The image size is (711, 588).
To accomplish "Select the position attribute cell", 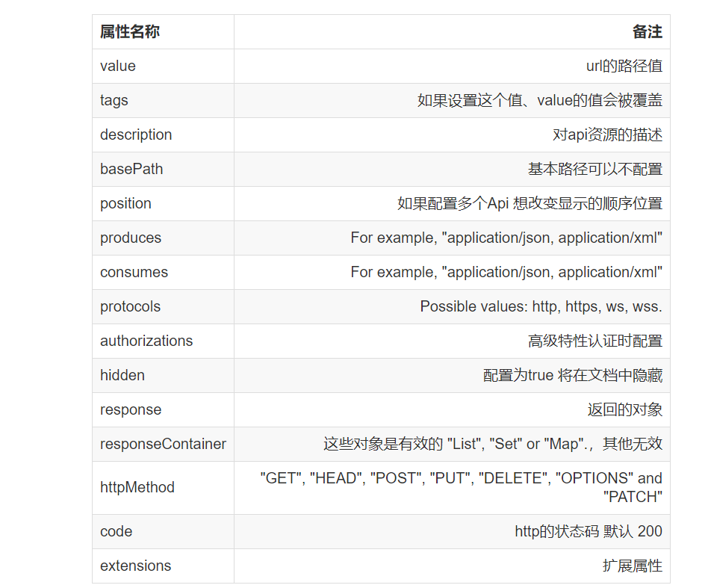I will [164, 203].
